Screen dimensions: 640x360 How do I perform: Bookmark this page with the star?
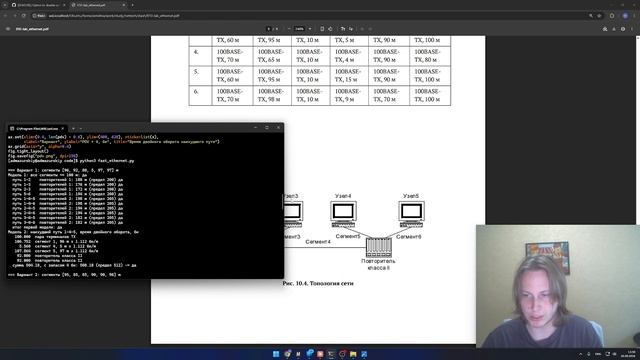coord(599,16)
